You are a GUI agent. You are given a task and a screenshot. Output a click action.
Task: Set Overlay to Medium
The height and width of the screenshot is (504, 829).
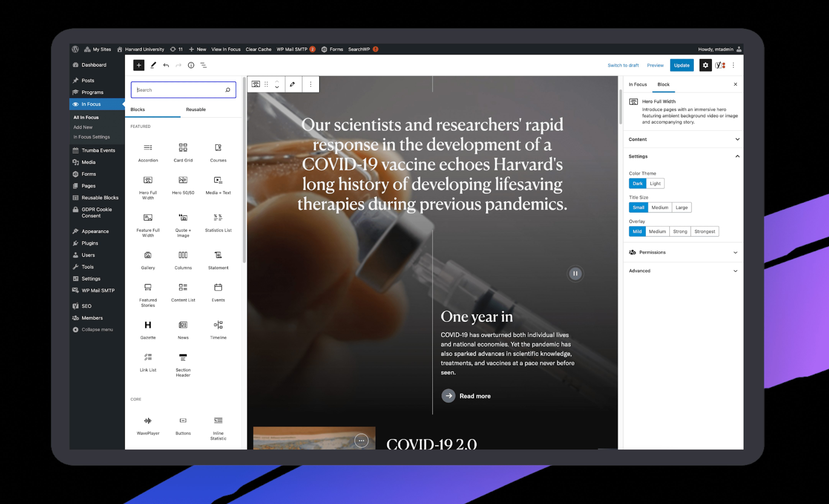[x=657, y=231]
